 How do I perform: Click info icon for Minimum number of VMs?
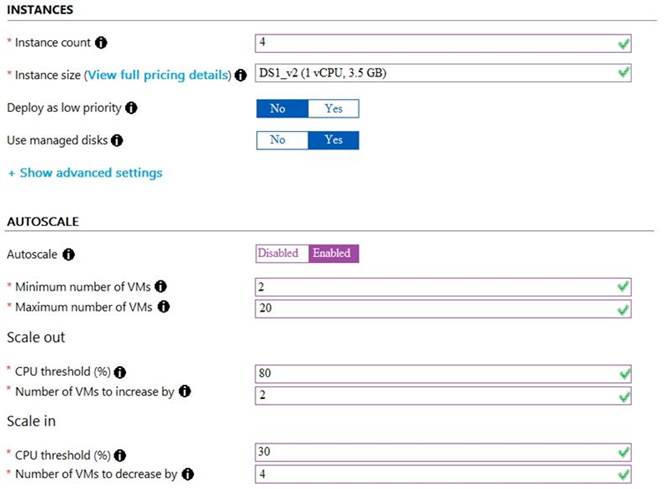coord(160,287)
